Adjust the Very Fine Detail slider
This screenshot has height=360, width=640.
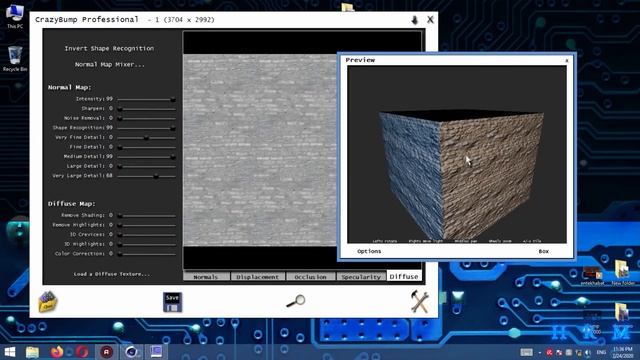click(146, 138)
